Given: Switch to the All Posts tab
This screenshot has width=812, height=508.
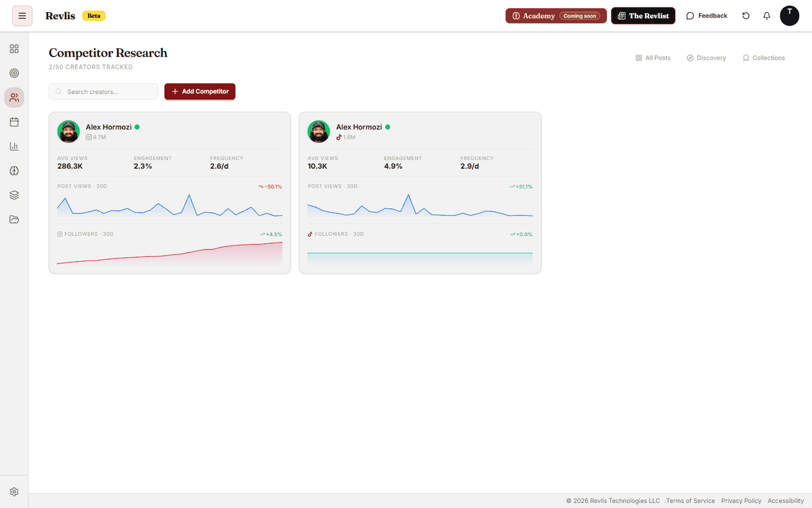Looking at the screenshot, I should 653,58.
